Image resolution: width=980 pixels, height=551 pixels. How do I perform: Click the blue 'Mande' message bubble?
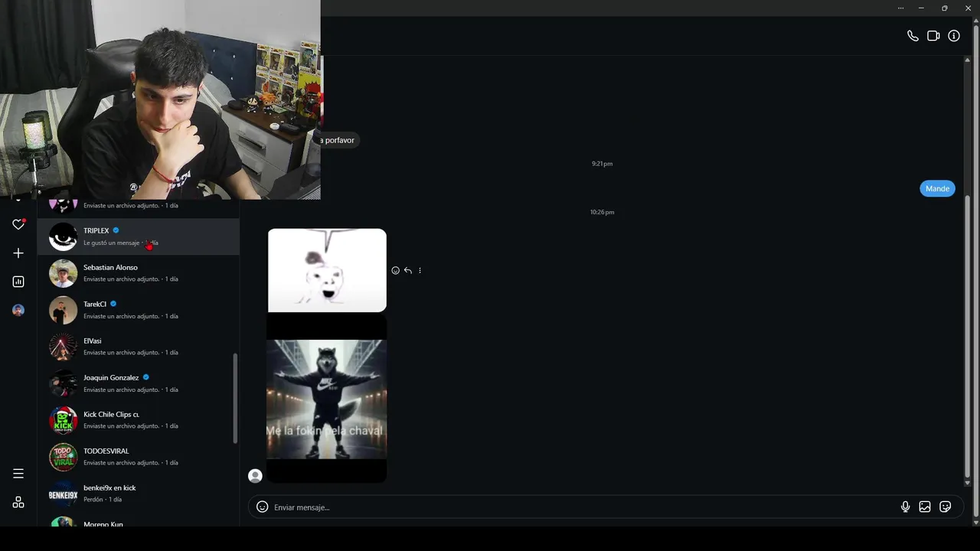(x=937, y=188)
